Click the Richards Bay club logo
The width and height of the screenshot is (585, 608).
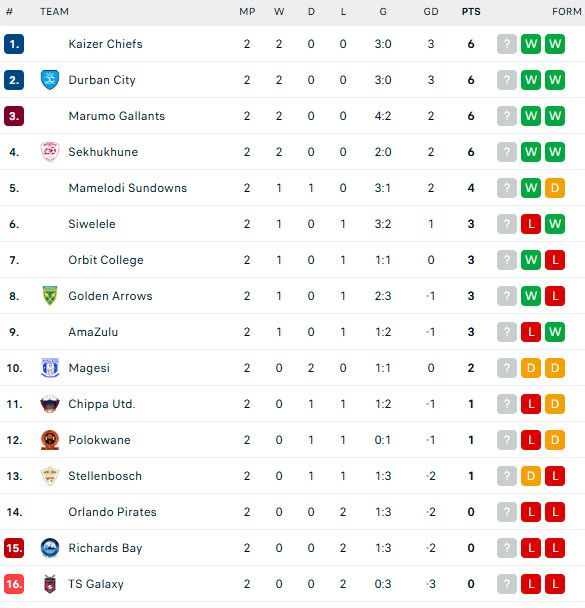tap(50, 548)
